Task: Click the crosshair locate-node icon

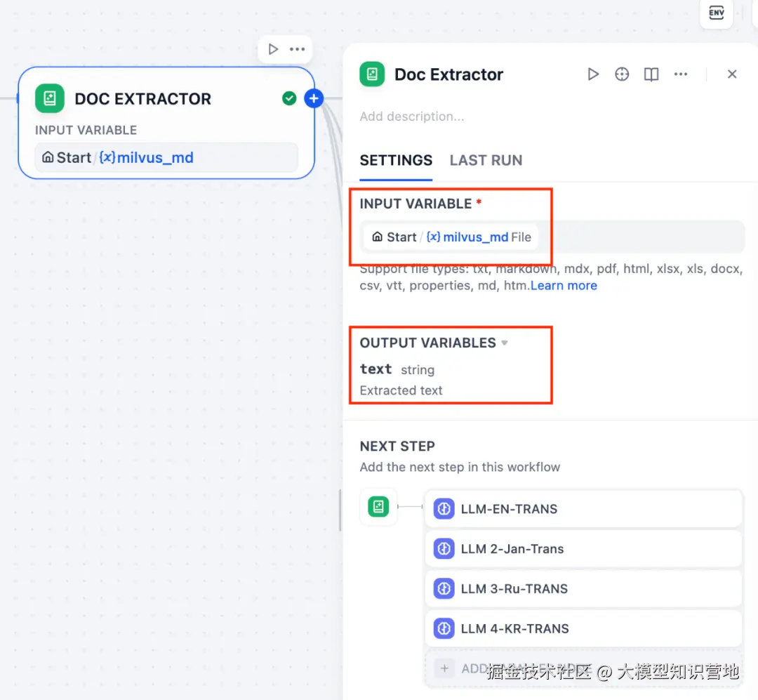Action: (622, 74)
